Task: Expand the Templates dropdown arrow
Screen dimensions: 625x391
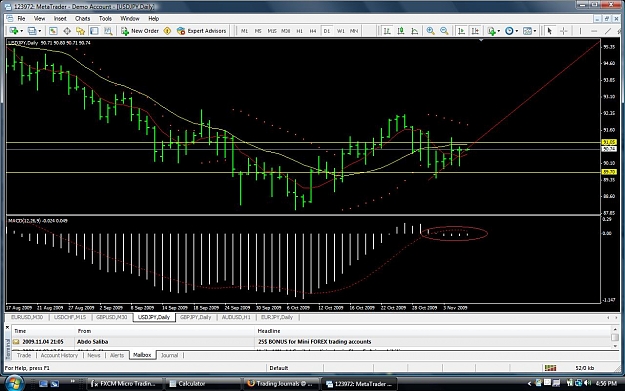Action: click(535, 31)
